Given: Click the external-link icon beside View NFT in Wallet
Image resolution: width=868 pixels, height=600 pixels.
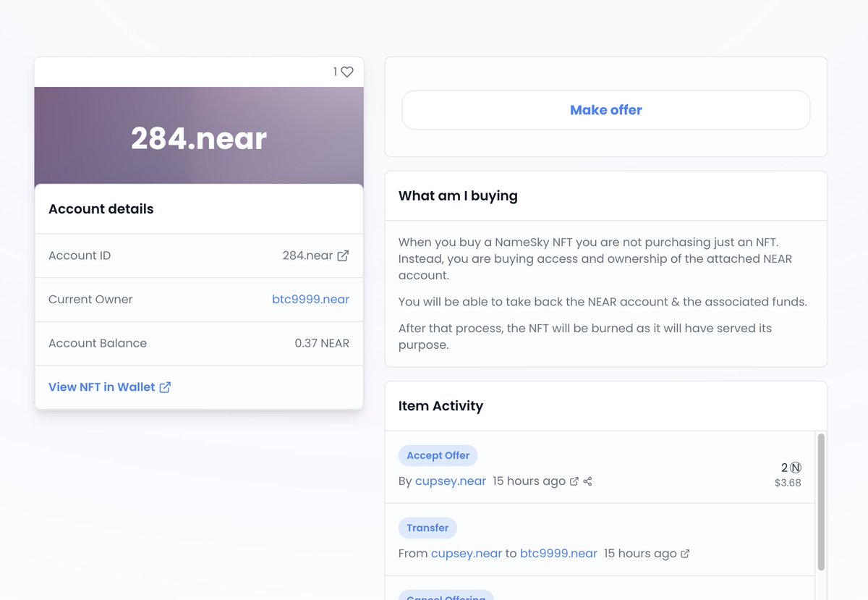Looking at the screenshot, I should coord(166,387).
